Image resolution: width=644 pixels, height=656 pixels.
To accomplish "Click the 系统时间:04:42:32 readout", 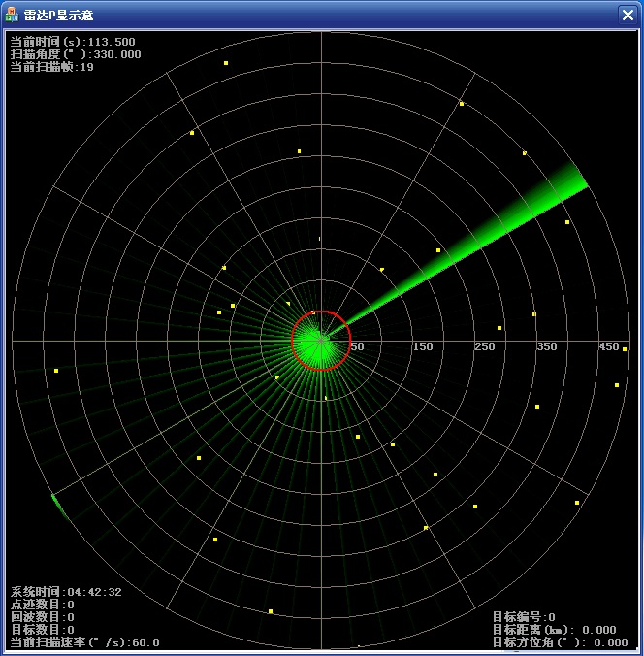I will 66,592.
